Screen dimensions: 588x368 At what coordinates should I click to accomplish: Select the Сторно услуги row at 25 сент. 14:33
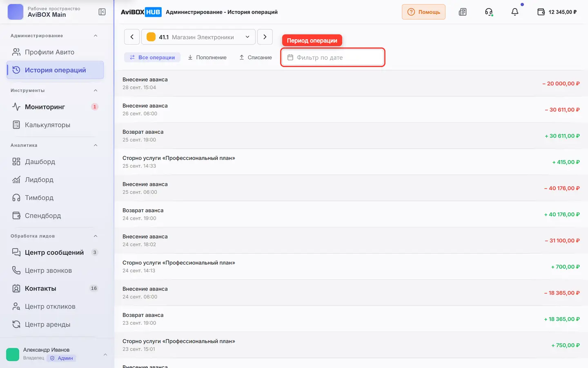pyautogui.click(x=351, y=162)
